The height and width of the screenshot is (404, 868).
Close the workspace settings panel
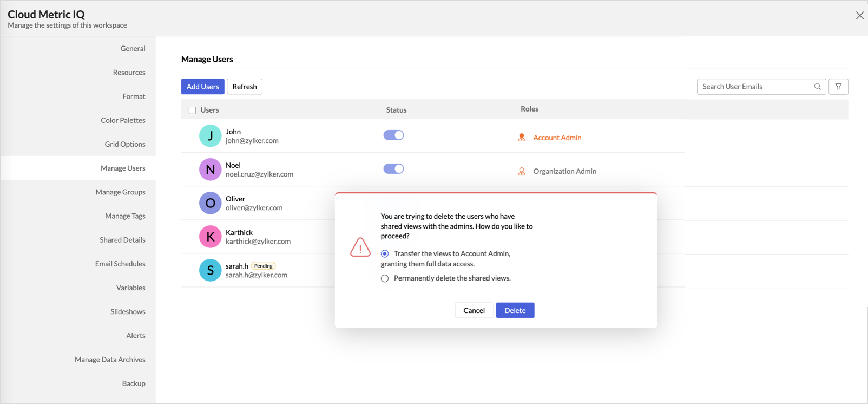(859, 16)
